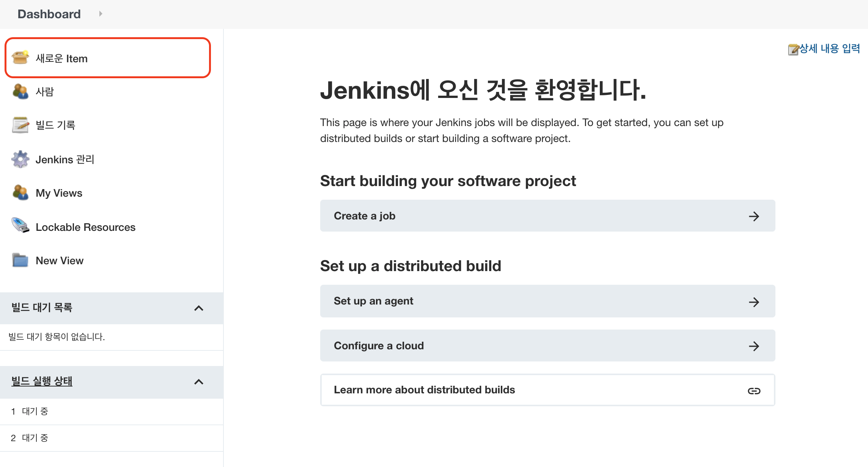This screenshot has height=467, width=868.
Task: Click the arrow icon on Set up an agent
Action: [x=754, y=302]
